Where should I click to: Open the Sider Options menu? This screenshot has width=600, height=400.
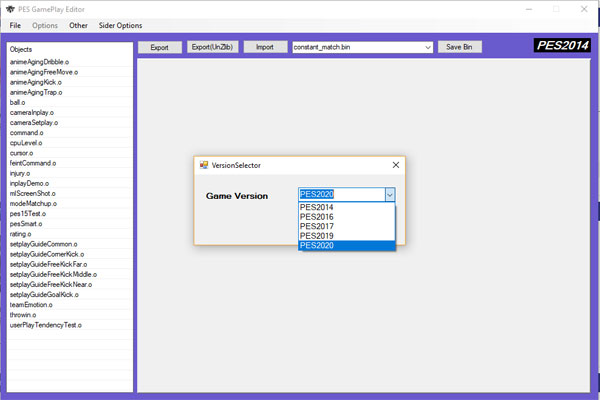pyautogui.click(x=120, y=26)
